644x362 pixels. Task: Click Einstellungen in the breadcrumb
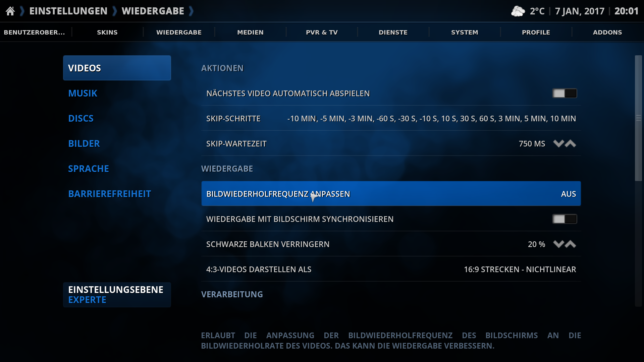point(68,11)
